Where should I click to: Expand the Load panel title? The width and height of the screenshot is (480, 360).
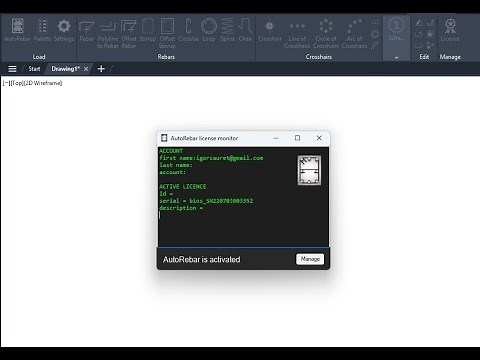pyautogui.click(x=39, y=57)
